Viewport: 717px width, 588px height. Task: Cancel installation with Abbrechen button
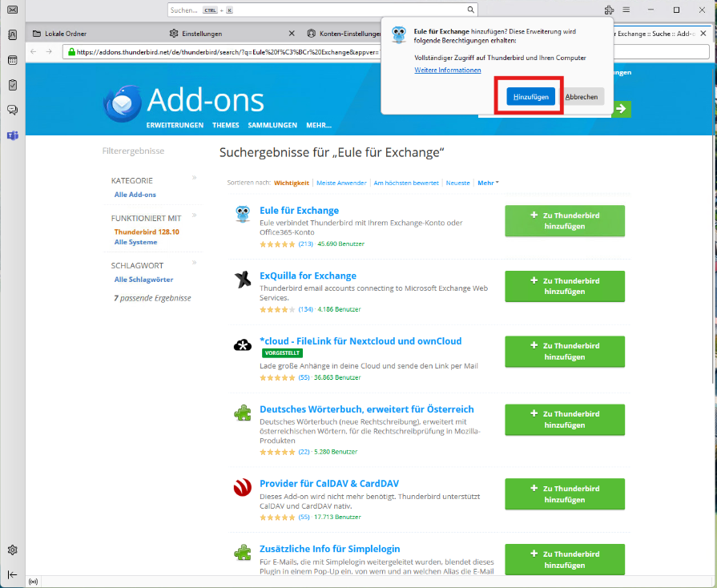tap(582, 97)
